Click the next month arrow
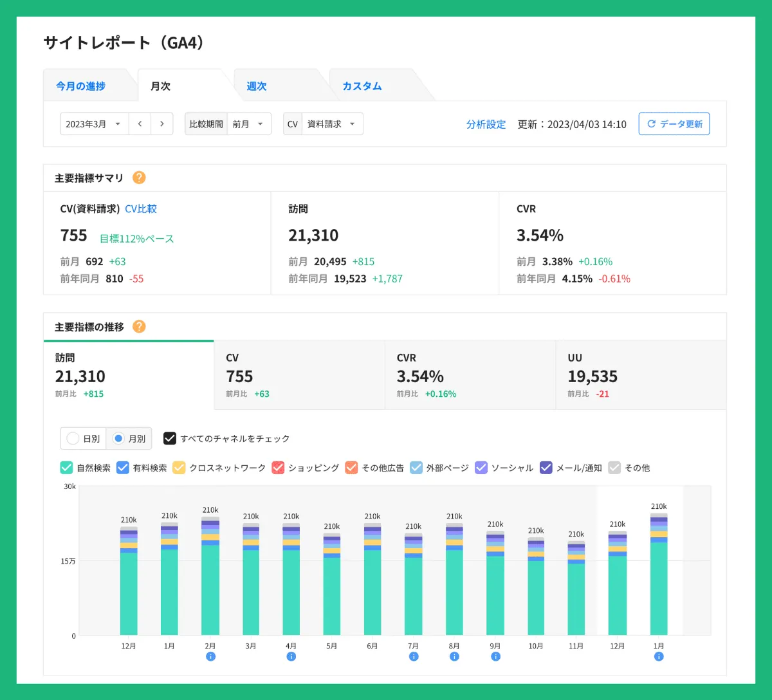772x700 pixels. (162, 124)
